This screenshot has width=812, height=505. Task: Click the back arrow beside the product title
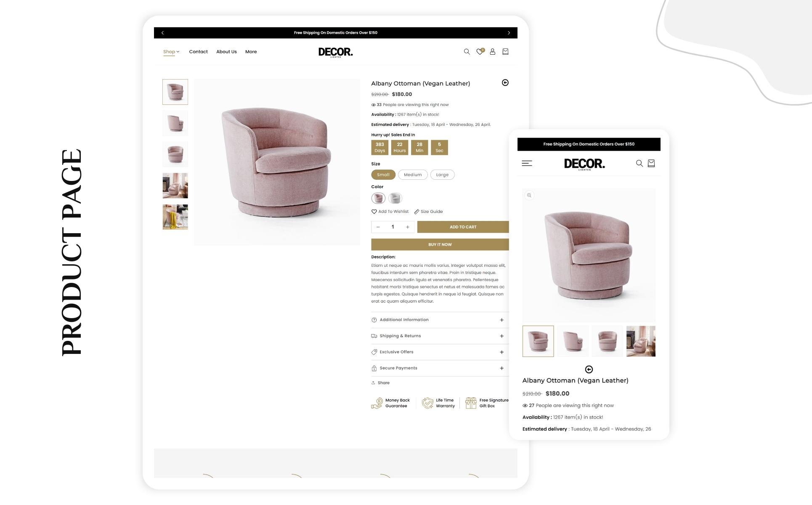[505, 82]
